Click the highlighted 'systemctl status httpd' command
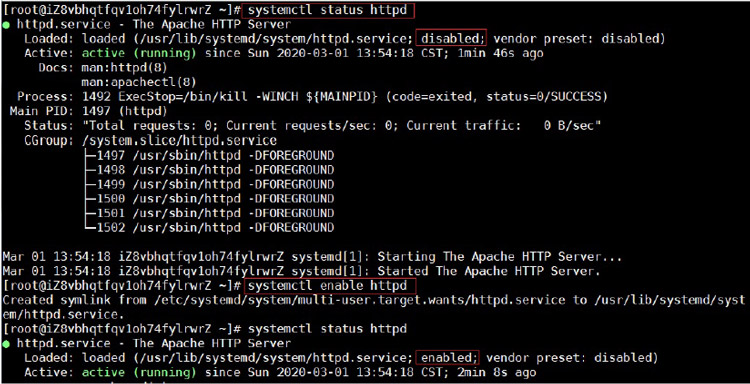750x384 pixels. pos(328,11)
